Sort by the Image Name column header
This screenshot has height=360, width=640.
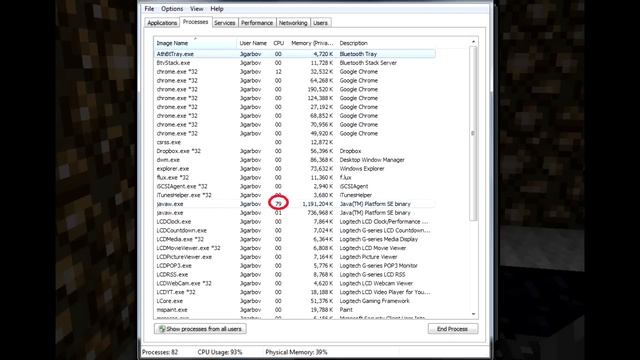195,43
